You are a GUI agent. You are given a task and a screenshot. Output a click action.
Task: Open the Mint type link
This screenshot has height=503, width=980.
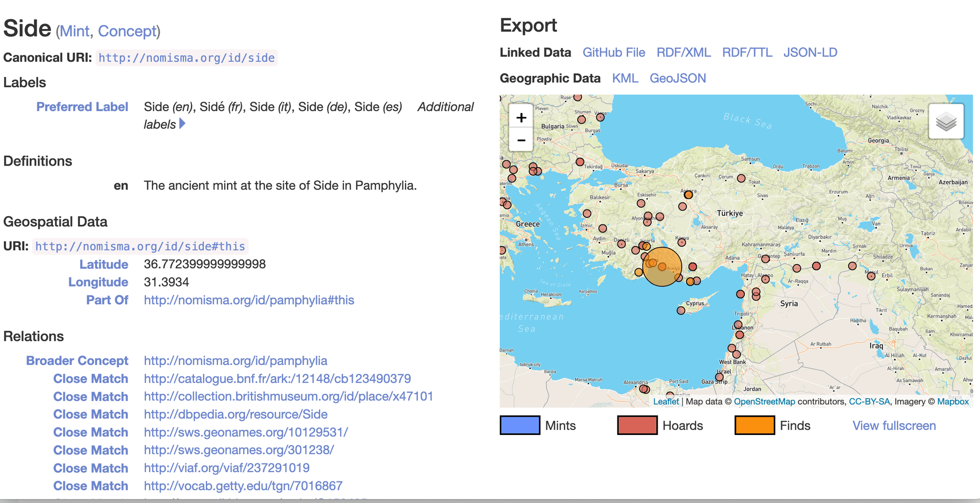click(x=74, y=31)
